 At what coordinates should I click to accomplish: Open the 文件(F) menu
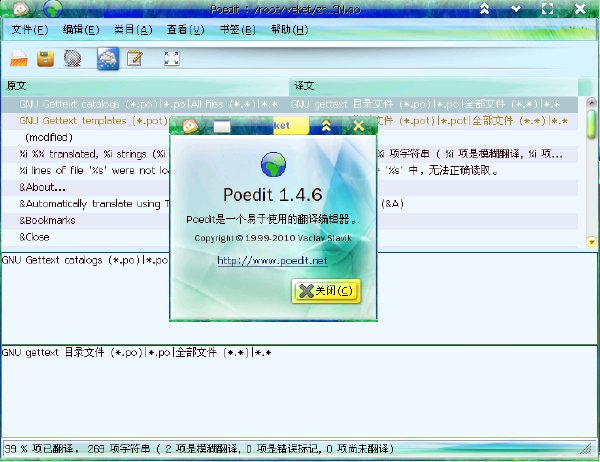point(30,29)
